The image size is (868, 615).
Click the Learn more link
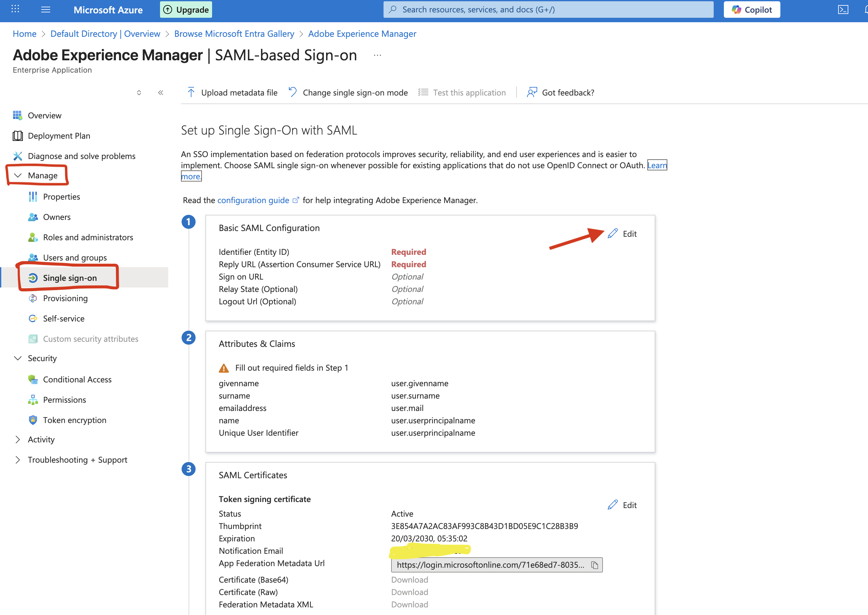[x=657, y=165]
